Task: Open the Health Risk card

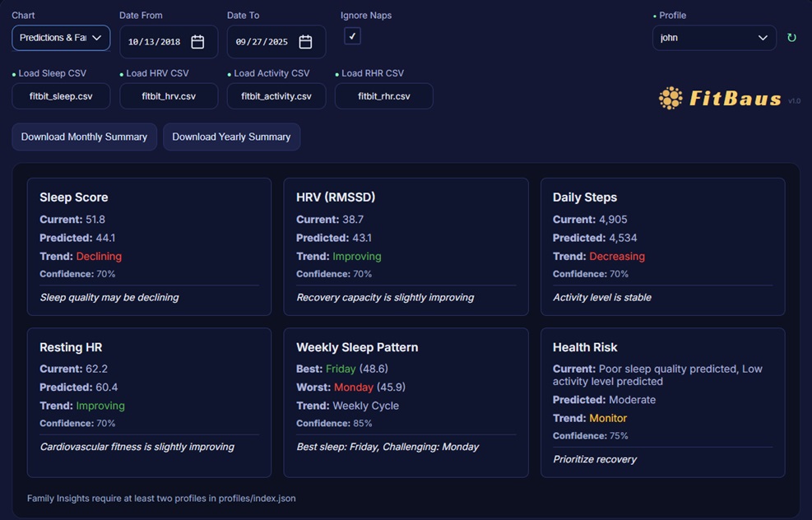Action: tap(662, 402)
